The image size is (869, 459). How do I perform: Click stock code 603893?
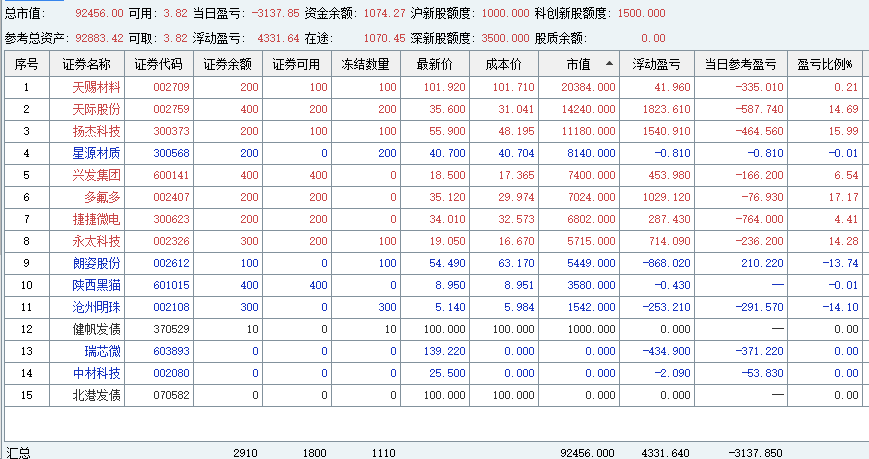[x=171, y=351]
